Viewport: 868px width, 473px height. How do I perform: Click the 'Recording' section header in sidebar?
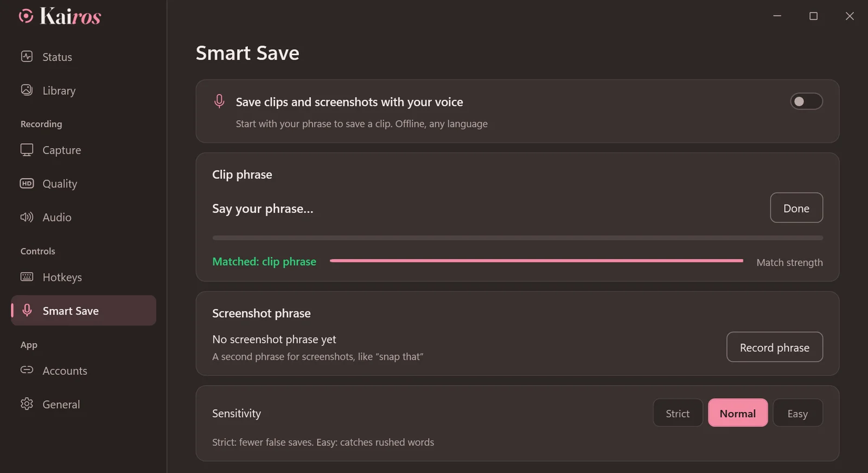(41, 124)
